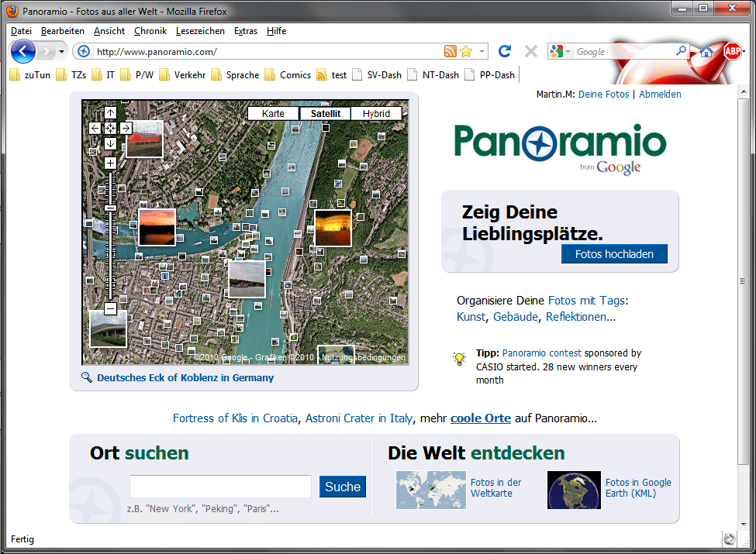Reload the page with the refresh icon
The width and height of the screenshot is (756, 554).
coord(504,50)
